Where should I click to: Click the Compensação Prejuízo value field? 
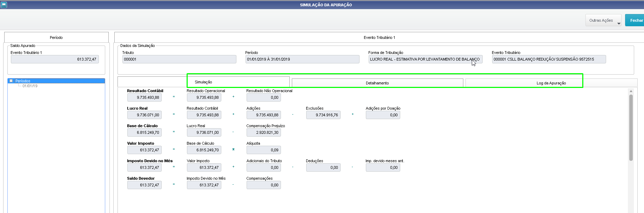point(264,132)
